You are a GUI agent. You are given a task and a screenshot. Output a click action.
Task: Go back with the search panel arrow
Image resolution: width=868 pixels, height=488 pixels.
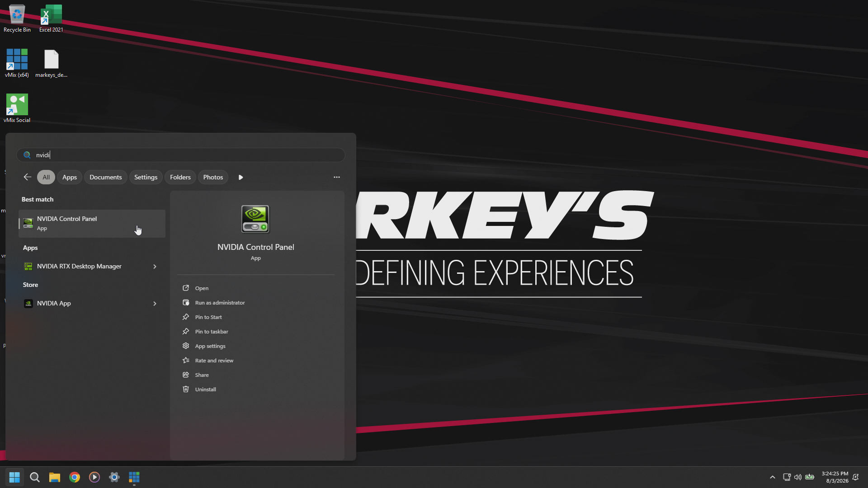(27, 177)
